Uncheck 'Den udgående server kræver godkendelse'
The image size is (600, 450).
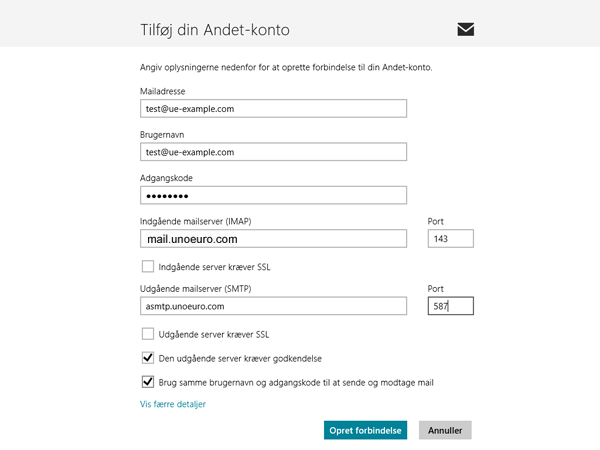click(148, 358)
